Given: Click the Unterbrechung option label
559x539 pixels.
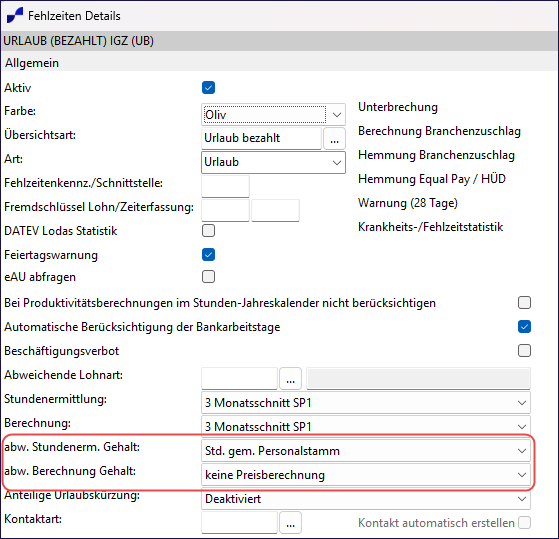Looking at the screenshot, I should point(398,107).
